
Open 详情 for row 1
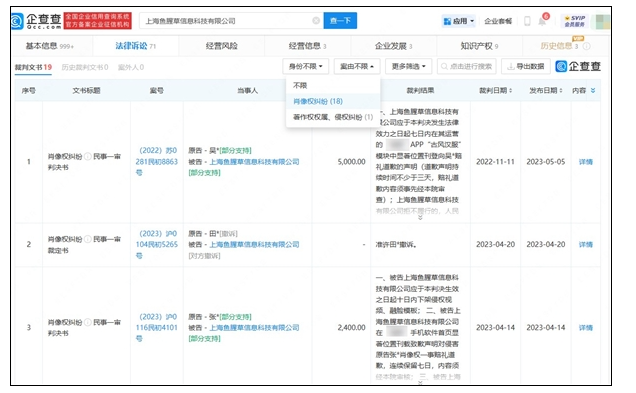[586, 162]
